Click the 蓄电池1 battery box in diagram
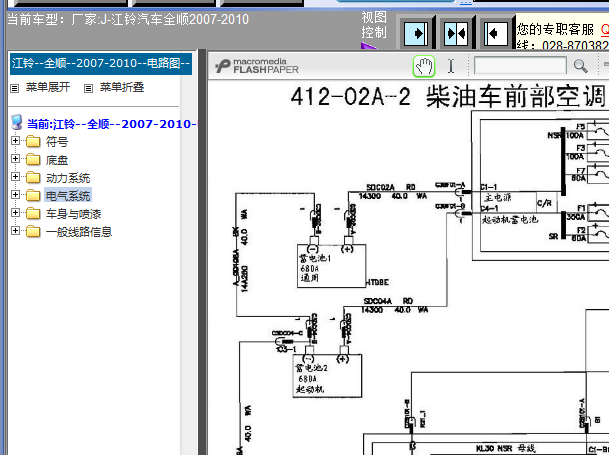The width and height of the screenshot is (609, 455). click(x=332, y=266)
